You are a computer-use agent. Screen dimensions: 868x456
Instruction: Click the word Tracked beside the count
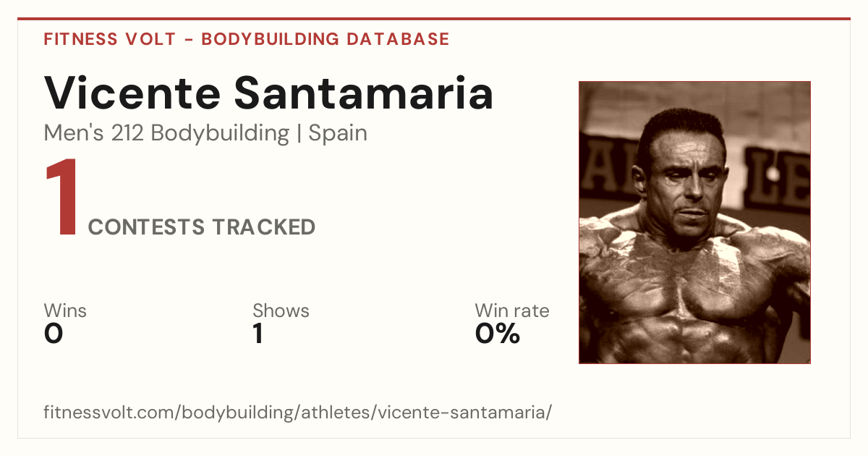coord(263,227)
